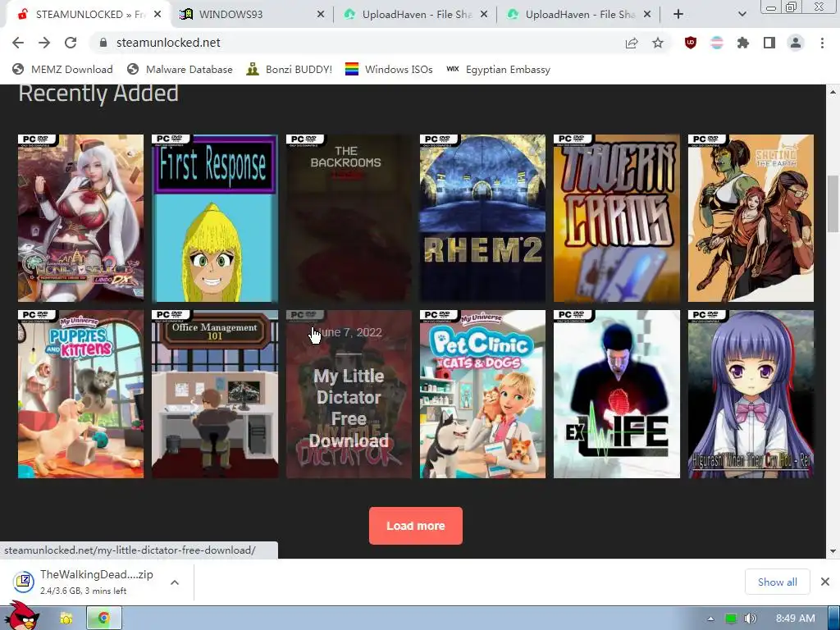The width and height of the screenshot is (840, 630).
Task: Open the Higurashi When They Cry cover
Action: pos(751,394)
